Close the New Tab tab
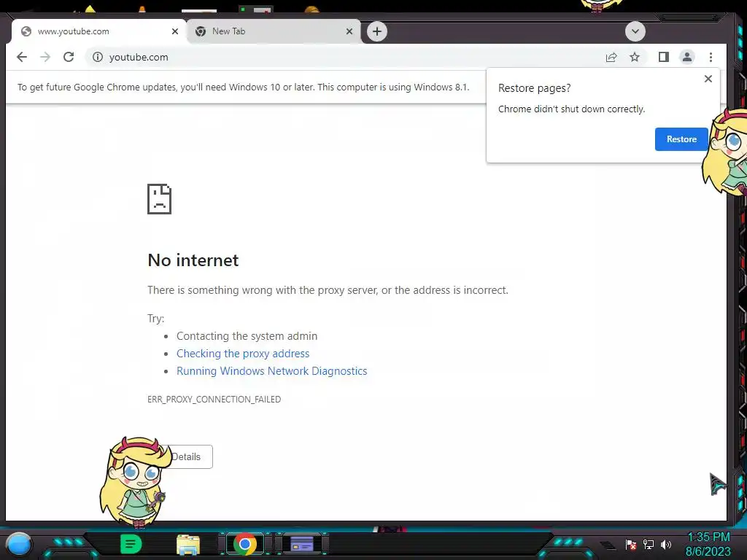The image size is (747, 560). (349, 31)
